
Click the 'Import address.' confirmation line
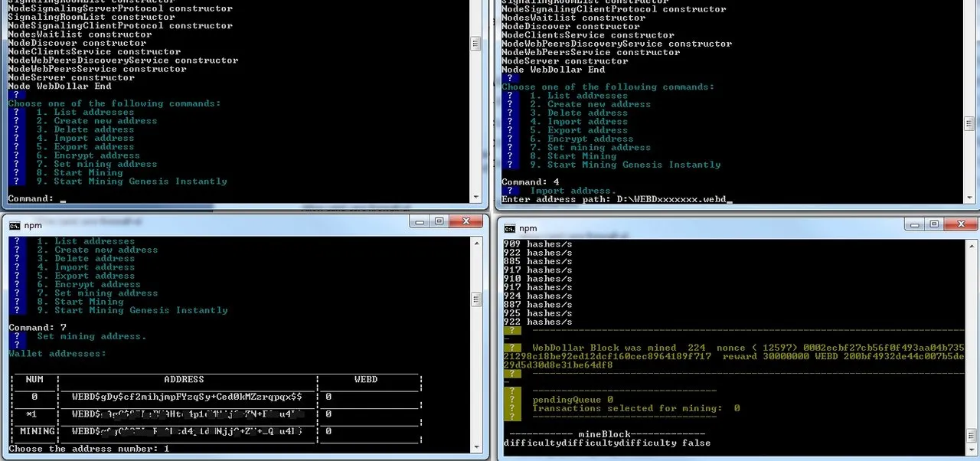pos(573,191)
